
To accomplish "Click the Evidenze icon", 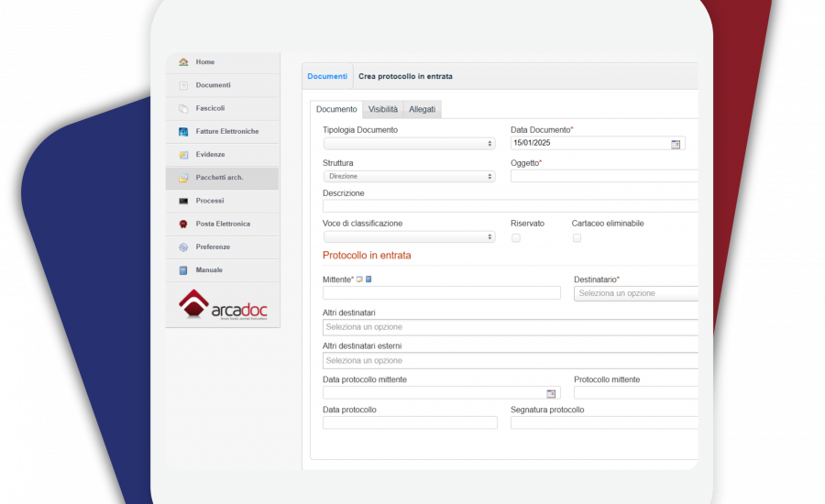I will (183, 155).
